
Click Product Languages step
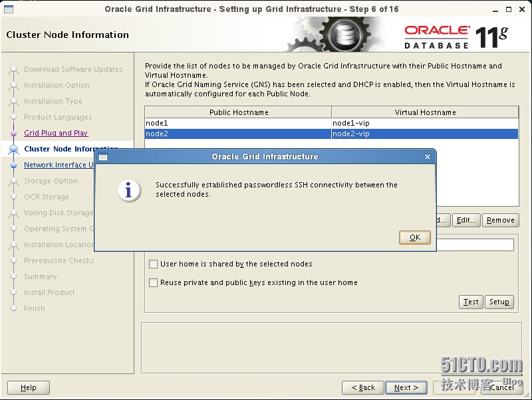coord(58,117)
